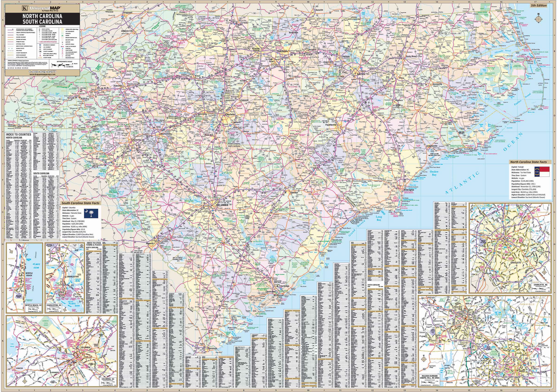Click the parks symbol in legend
The height and width of the screenshot is (392, 557).
(63, 36)
